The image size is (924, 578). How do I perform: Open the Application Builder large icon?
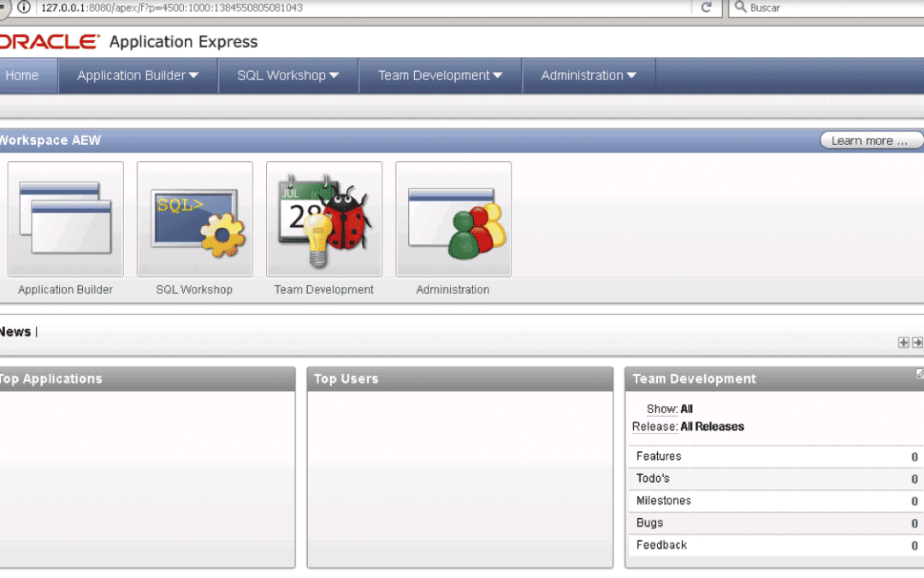[65, 219]
